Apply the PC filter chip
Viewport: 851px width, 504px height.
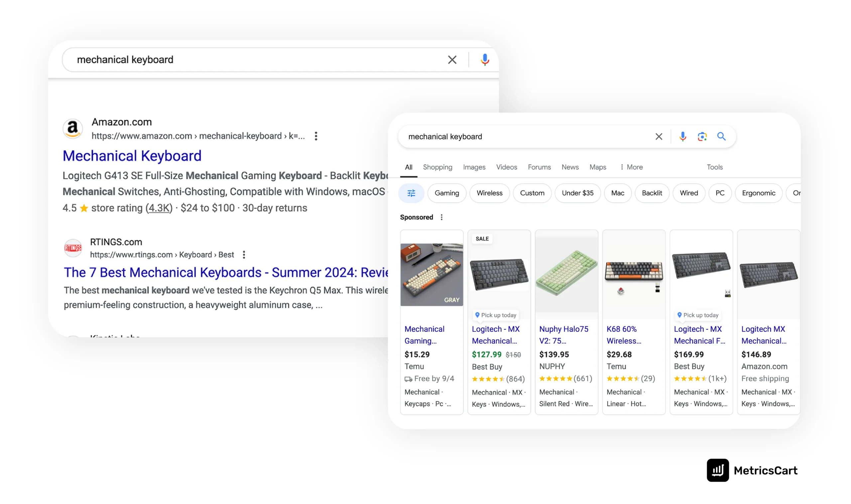click(720, 193)
